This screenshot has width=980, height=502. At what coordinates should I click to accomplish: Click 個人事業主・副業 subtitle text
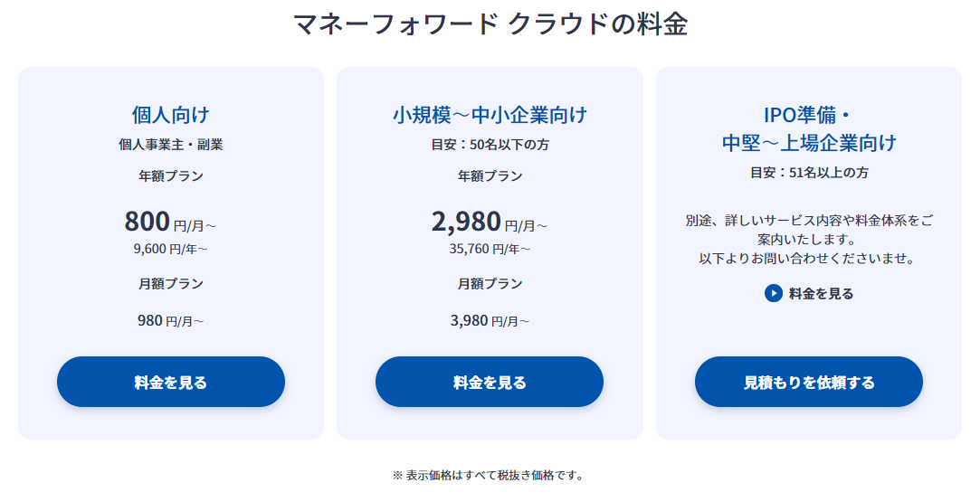coord(171,144)
